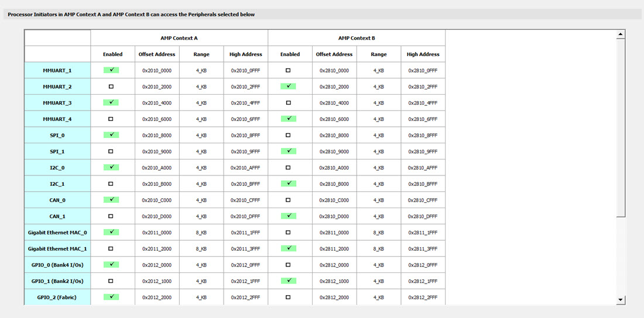Viewport: 644px width, 318px height.
Task: Select the MMUART_1 row label
Action: click(x=57, y=71)
